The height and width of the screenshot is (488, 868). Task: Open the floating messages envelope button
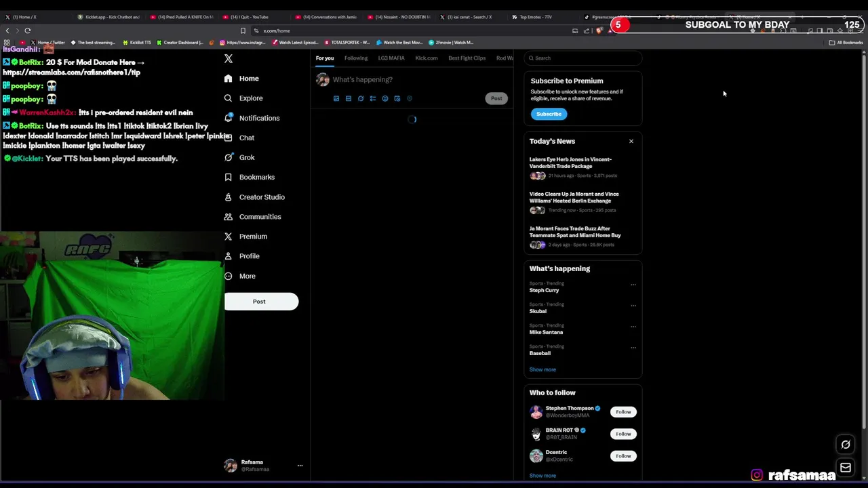pos(846,468)
